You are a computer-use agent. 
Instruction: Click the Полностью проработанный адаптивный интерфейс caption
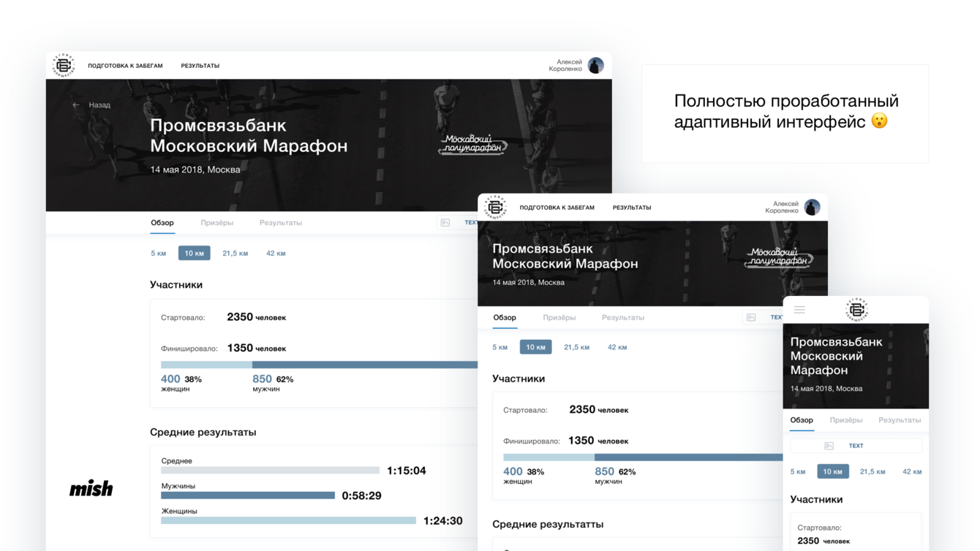(x=785, y=111)
